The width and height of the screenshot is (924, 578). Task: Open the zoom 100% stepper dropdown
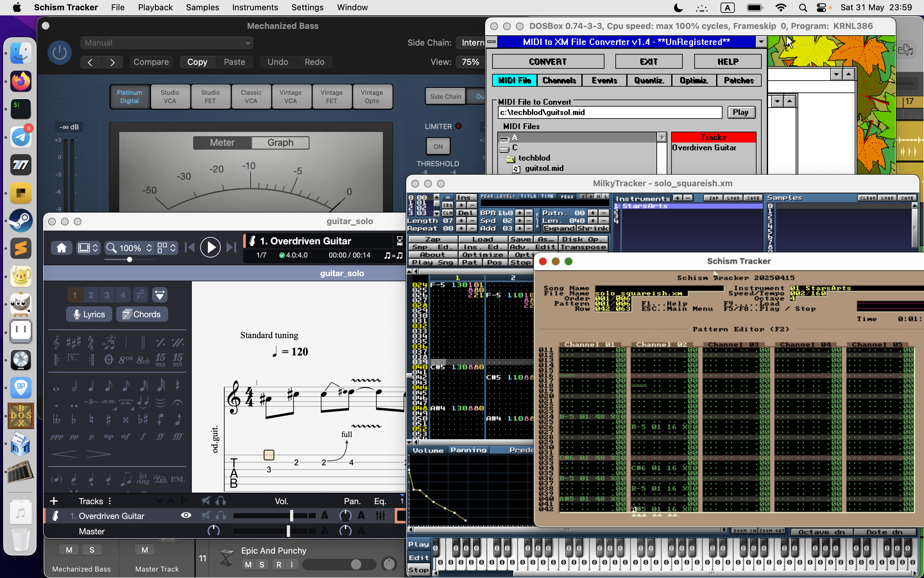pyautogui.click(x=149, y=248)
